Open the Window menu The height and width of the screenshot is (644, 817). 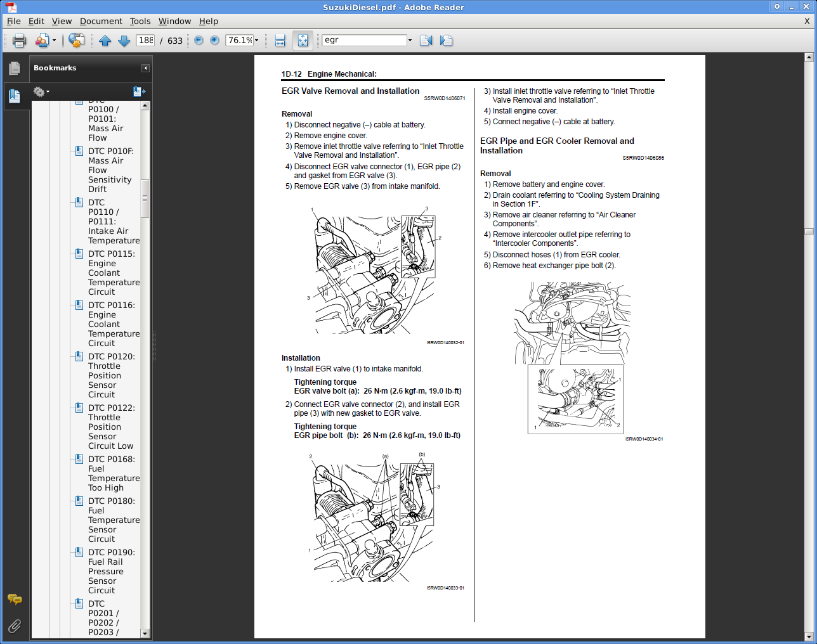[x=174, y=21]
